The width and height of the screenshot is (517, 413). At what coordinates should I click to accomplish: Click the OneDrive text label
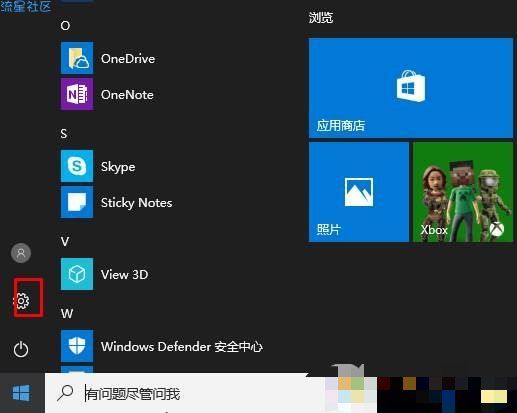point(128,59)
